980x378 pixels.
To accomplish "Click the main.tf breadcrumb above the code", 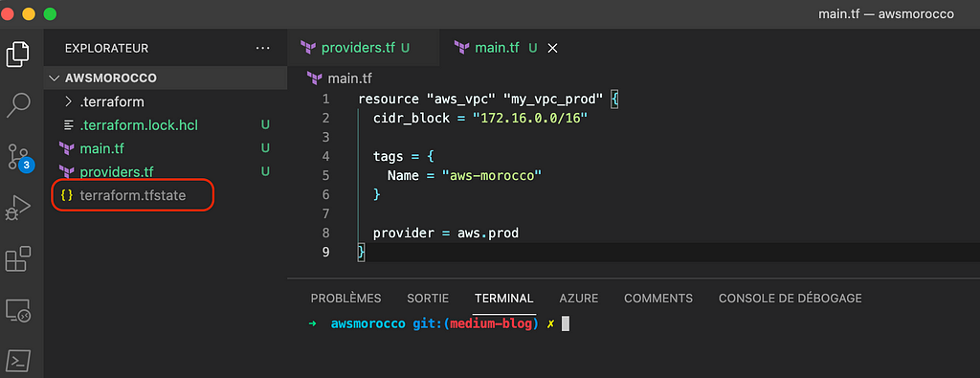I will coord(349,78).
